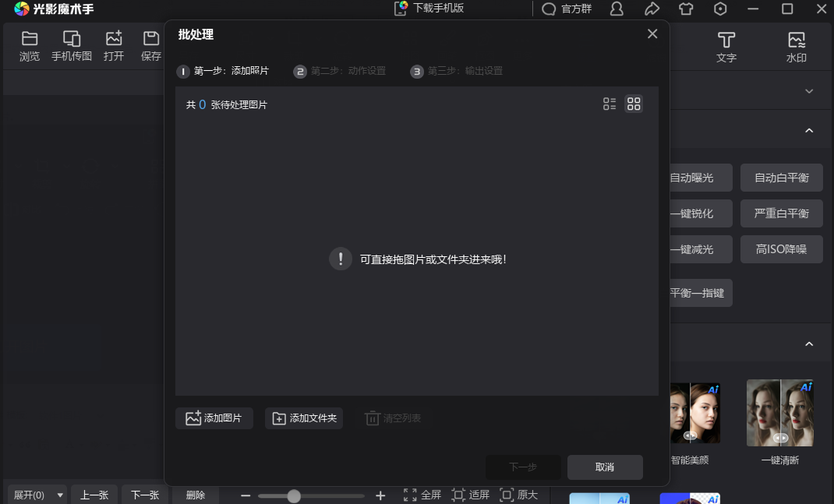This screenshot has width=834, height=504.
Task: Click the 下一张 (next image) button
Action: [145, 495]
